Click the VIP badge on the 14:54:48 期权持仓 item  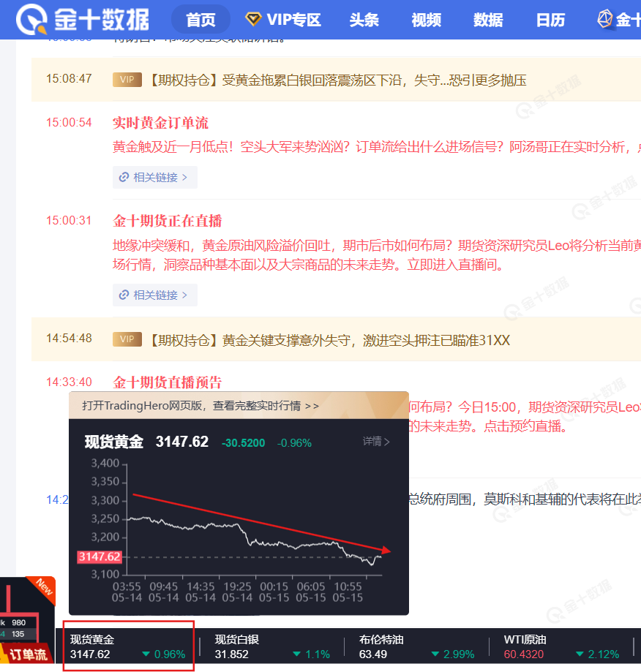click(127, 339)
